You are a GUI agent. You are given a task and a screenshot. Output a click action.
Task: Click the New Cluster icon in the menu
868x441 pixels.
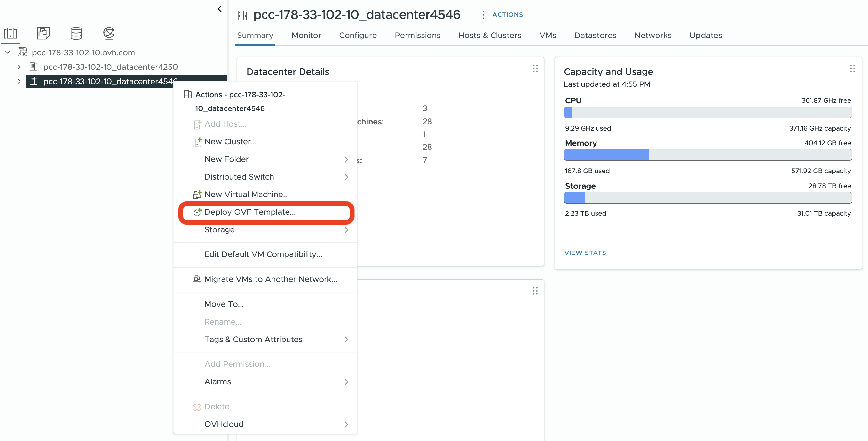197,142
